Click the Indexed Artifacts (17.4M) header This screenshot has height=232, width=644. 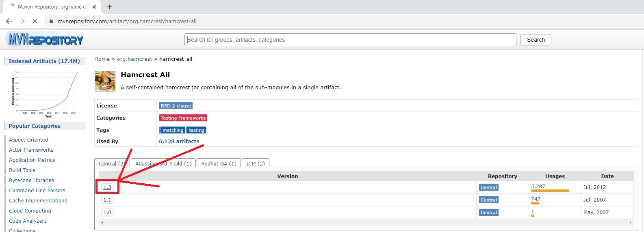point(44,61)
